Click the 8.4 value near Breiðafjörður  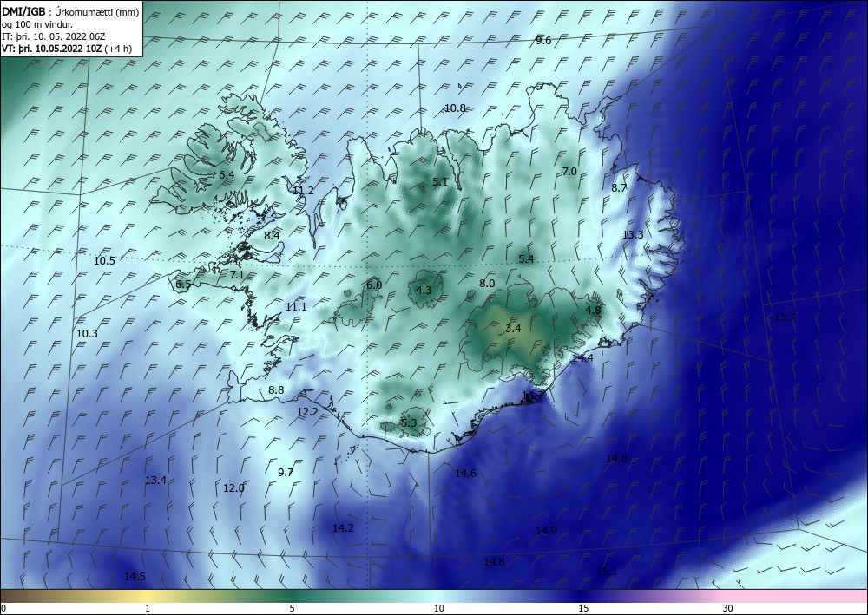[x=272, y=236]
